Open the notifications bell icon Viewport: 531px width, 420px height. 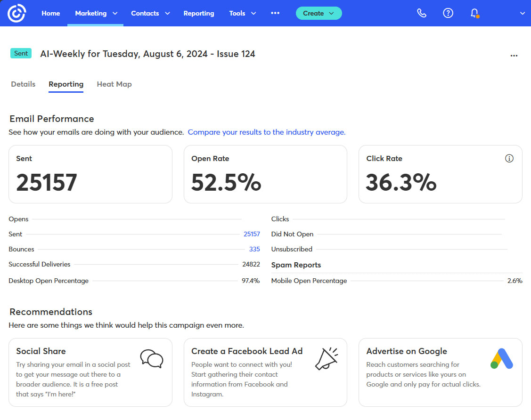474,13
